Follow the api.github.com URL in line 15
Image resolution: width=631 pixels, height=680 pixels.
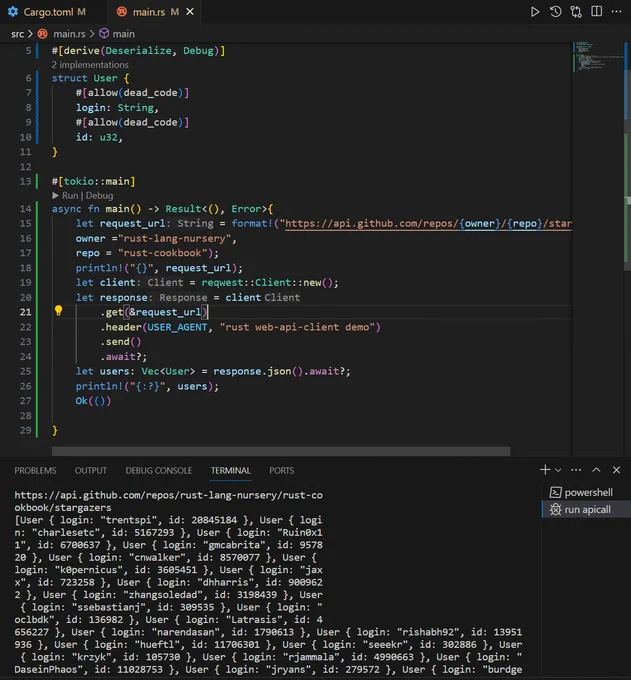pos(428,224)
